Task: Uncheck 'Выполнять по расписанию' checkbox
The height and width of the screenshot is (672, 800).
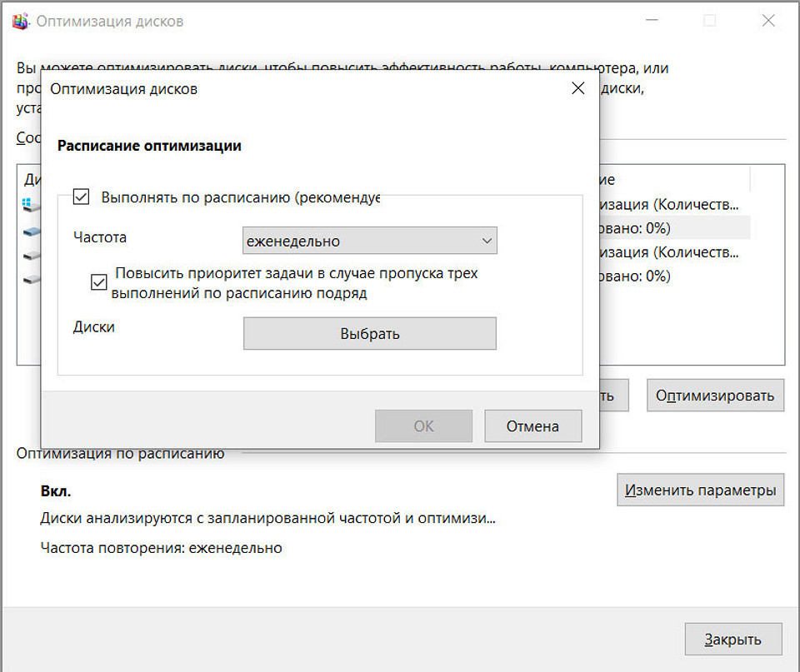Action: [x=82, y=197]
